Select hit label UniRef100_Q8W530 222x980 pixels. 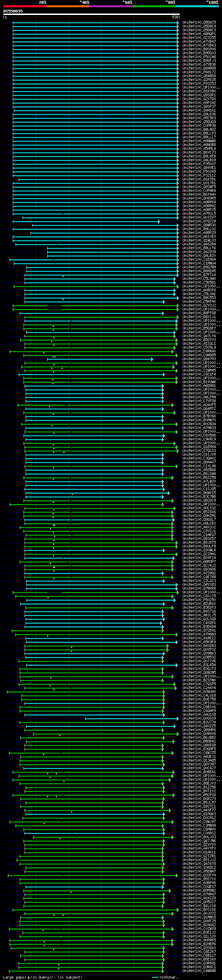click(x=199, y=225)
